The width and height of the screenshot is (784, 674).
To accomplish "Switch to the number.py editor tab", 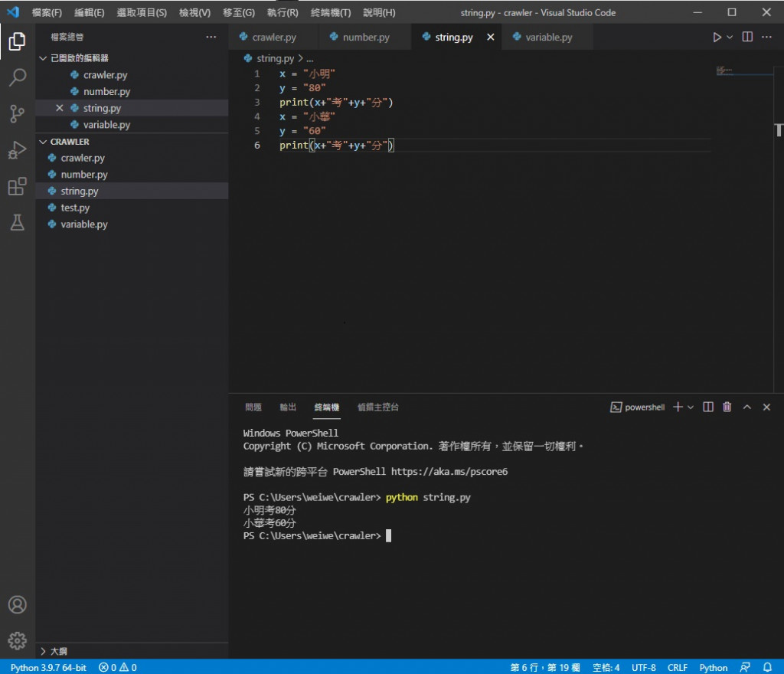I will (365, 37).
